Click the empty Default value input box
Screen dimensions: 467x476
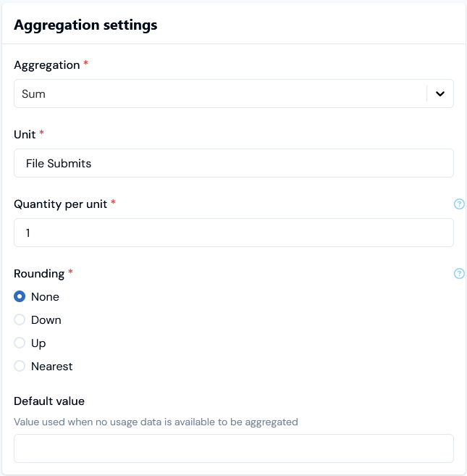tap(234, 448)
